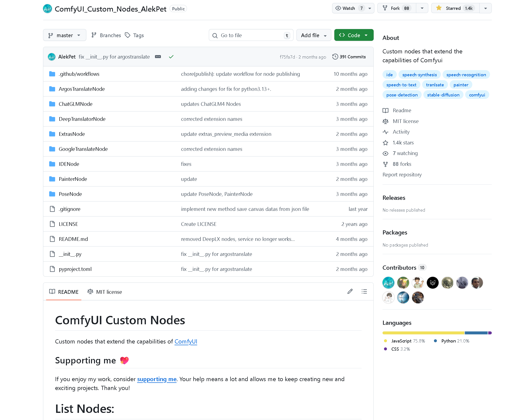Click the commit history clock icon
Viewport: 507px width, 420px height.
(x=335, y=57)
